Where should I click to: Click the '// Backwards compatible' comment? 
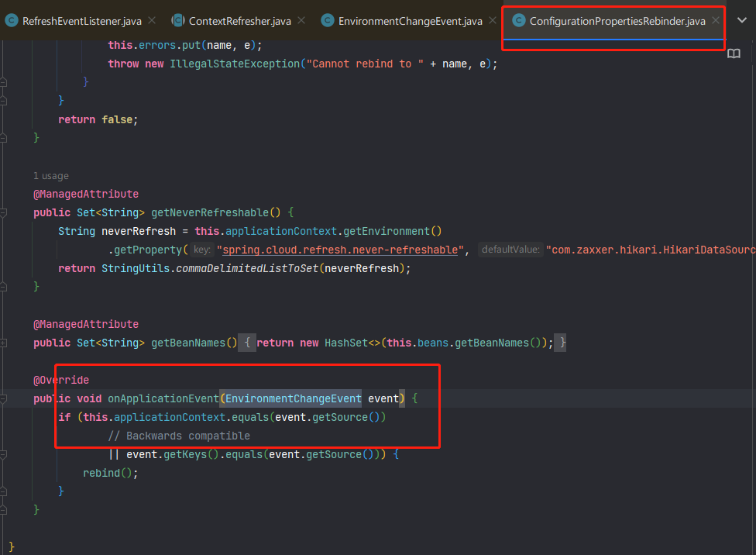click(x=179, y=436)
